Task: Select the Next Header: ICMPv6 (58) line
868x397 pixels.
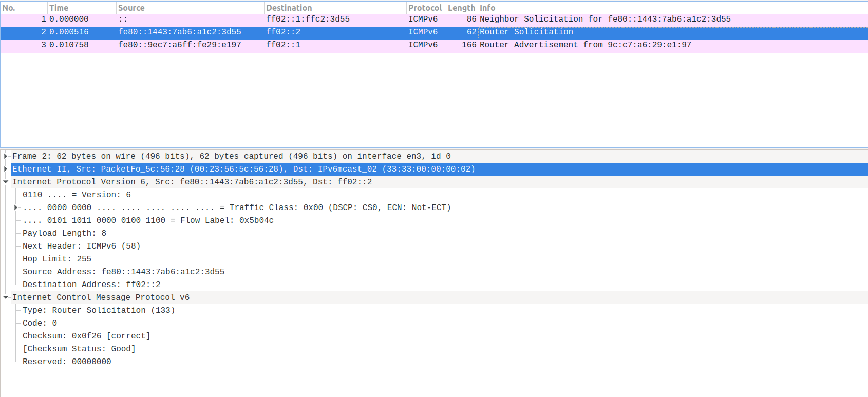Action: point(81,246)
